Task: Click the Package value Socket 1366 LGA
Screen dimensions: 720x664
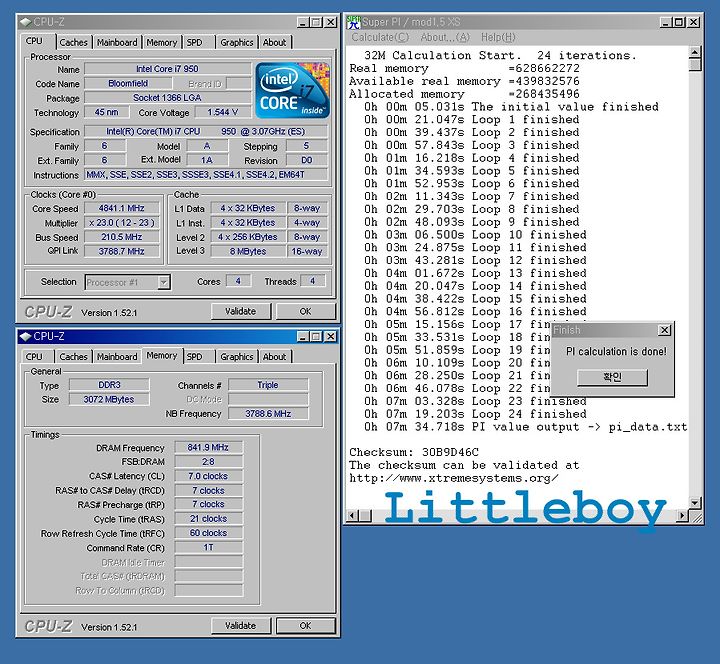Action: tap(167, 98)
